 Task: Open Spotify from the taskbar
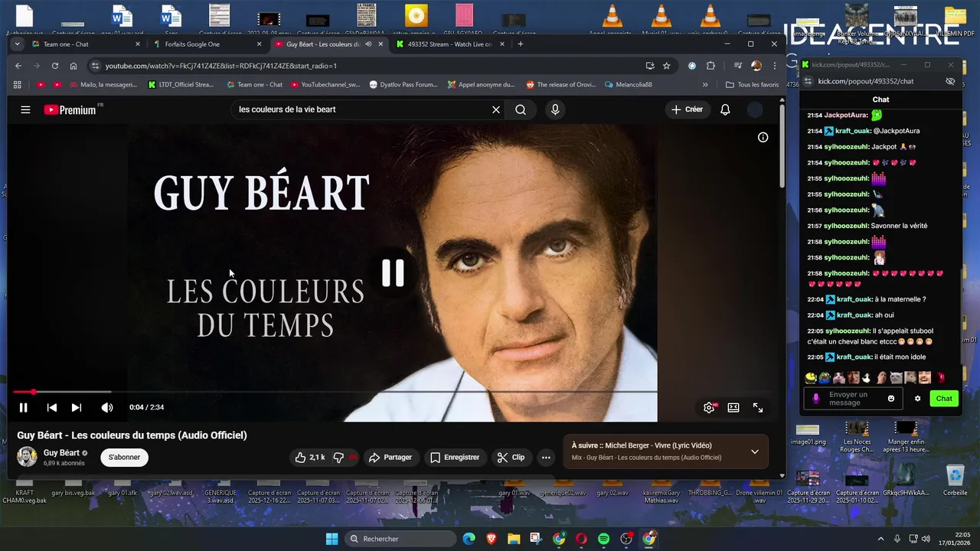coord(604,539)
